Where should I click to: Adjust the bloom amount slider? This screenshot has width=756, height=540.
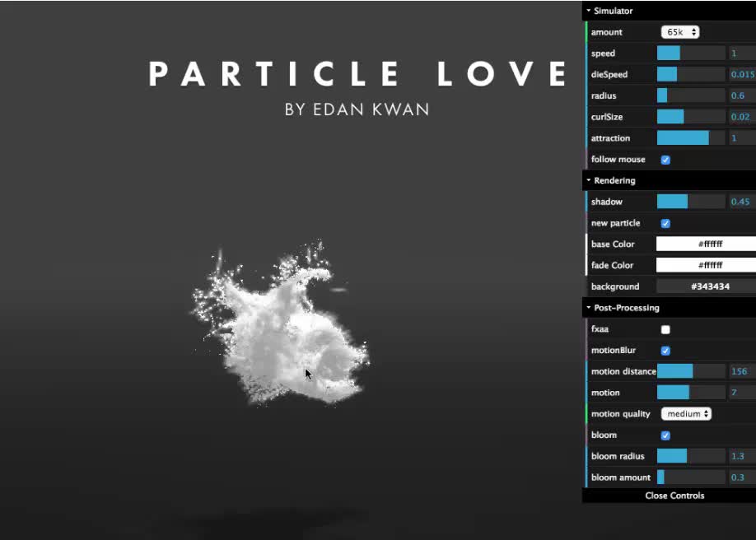click(x=691, y=477)
